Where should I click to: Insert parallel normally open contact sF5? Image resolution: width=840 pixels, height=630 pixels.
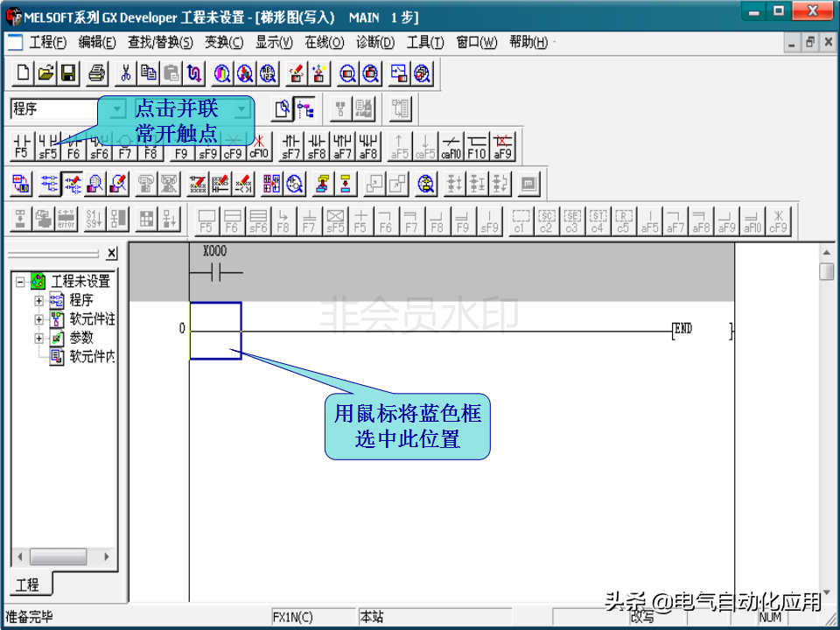click(x=47, y=146)
